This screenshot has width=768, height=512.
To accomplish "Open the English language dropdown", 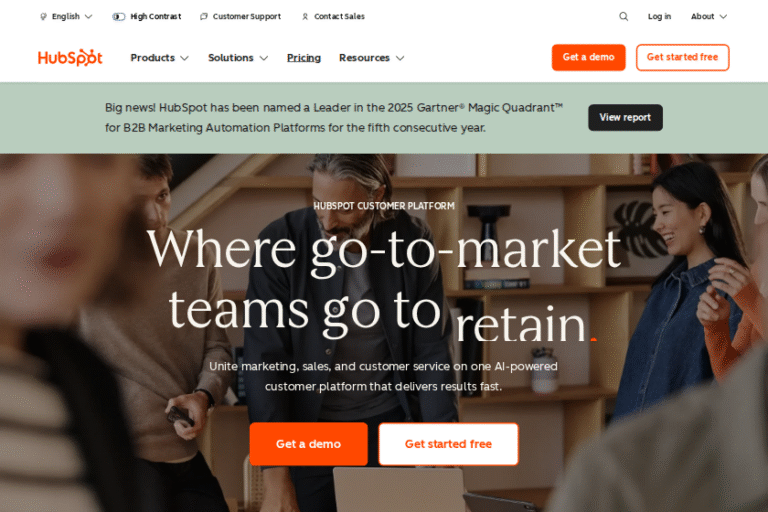I will (x=66, y=17).
